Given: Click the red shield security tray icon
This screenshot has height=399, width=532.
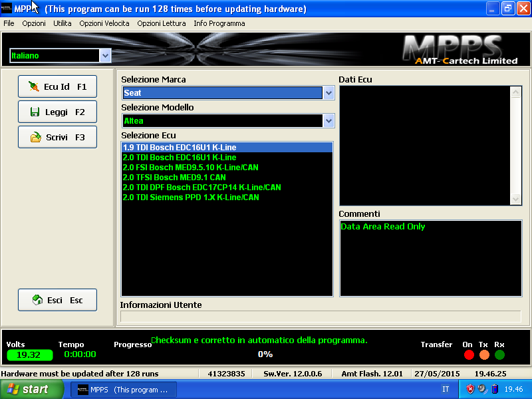Looking at the screenshot, I should click(x=470, y=389).
